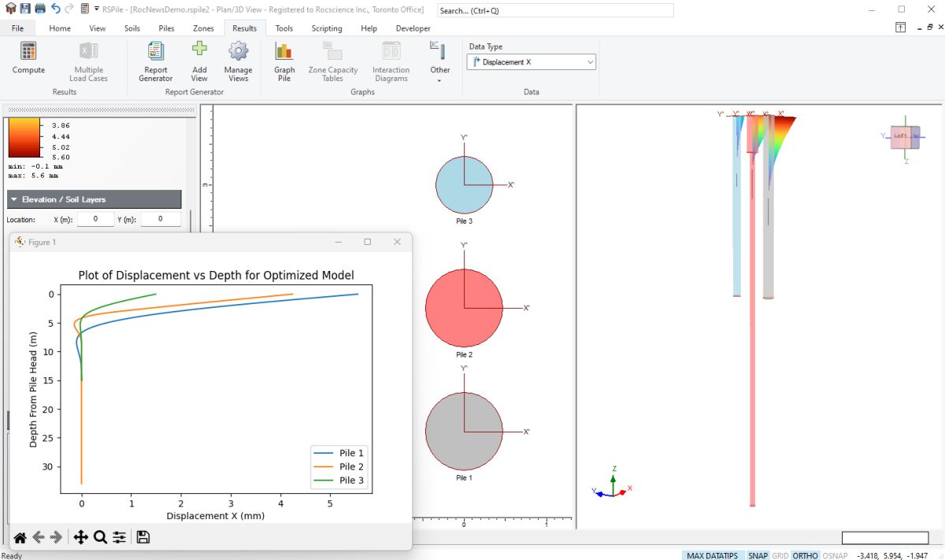This screenshot has height=560, width=945.
Task: Toggle OSNAP mode in the status bar
Action: tap(835, 555)
